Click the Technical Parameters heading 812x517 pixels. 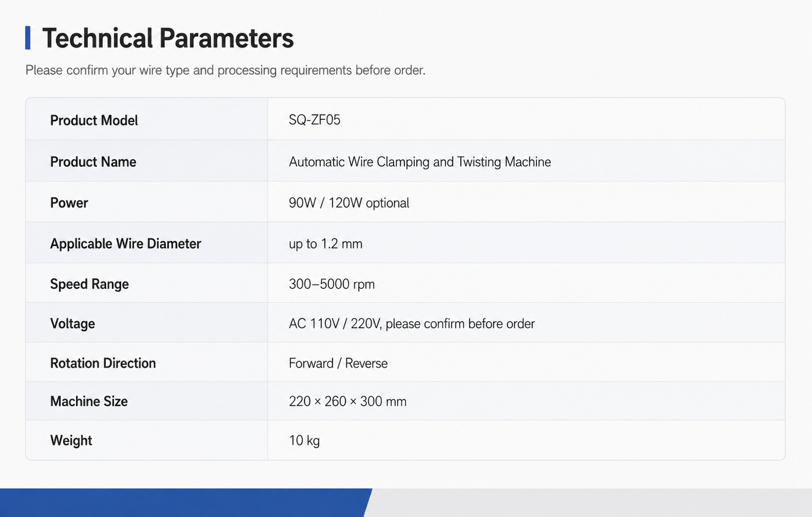tap(168, 38)
